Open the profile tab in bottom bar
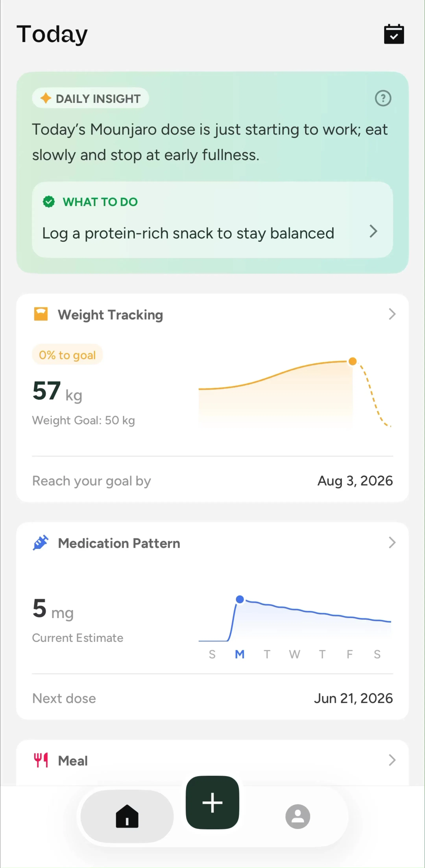Image resolution: width=425 pixels, height=868 pixels. click(298, 816)
